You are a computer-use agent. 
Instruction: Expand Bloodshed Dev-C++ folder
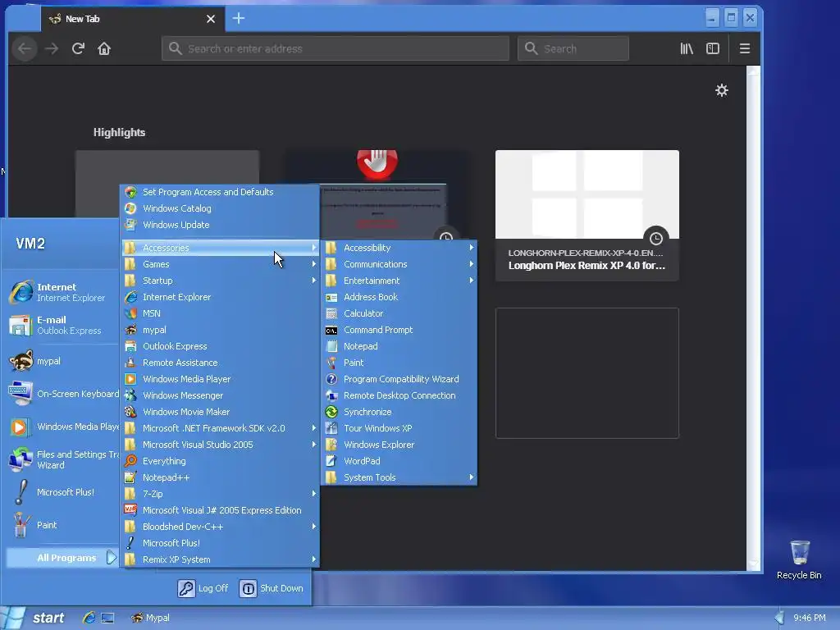point(220,527)
